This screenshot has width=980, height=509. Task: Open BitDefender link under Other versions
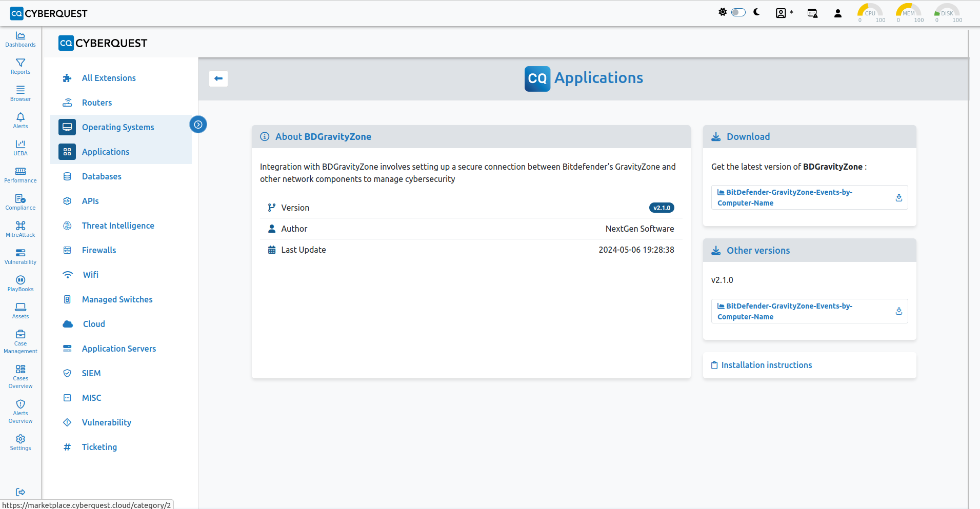(785, 311)
